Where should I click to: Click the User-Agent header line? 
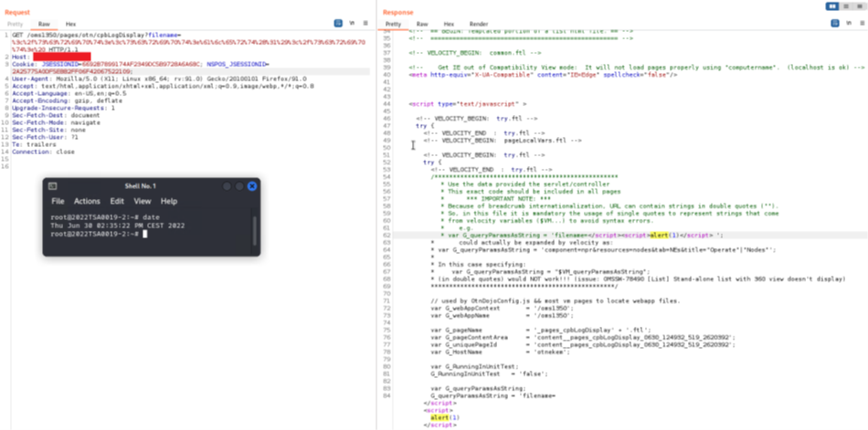click(159, 79)
